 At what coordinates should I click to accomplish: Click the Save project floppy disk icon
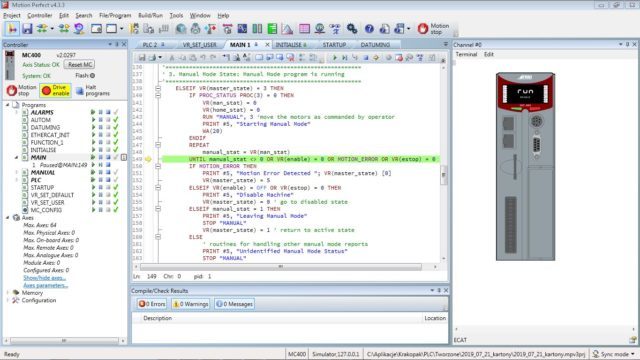point(27,29)
